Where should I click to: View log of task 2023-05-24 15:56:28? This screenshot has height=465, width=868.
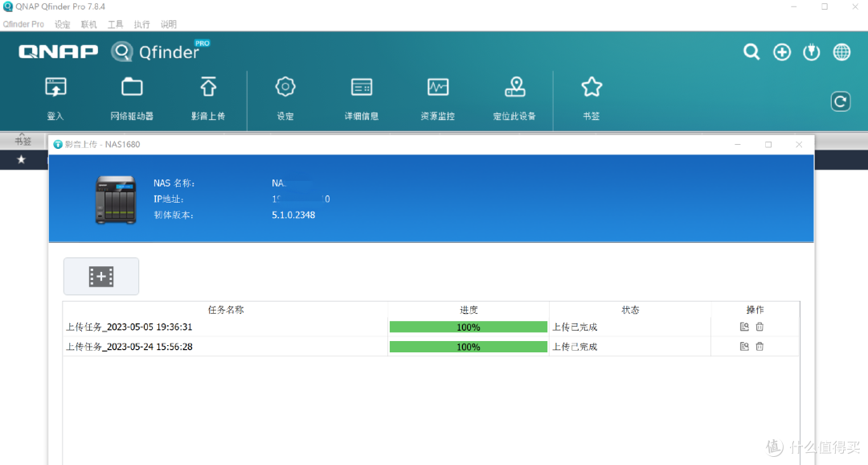744,347
